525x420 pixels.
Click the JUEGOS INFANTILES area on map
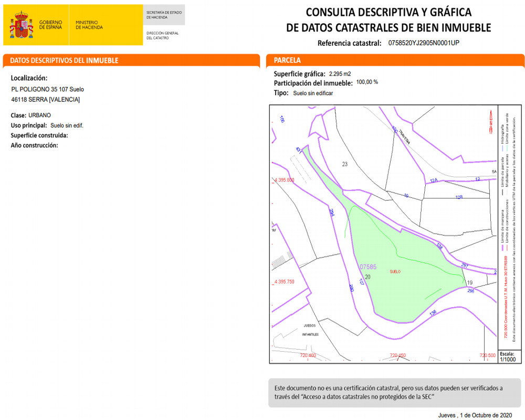click(x=310, y=330)
